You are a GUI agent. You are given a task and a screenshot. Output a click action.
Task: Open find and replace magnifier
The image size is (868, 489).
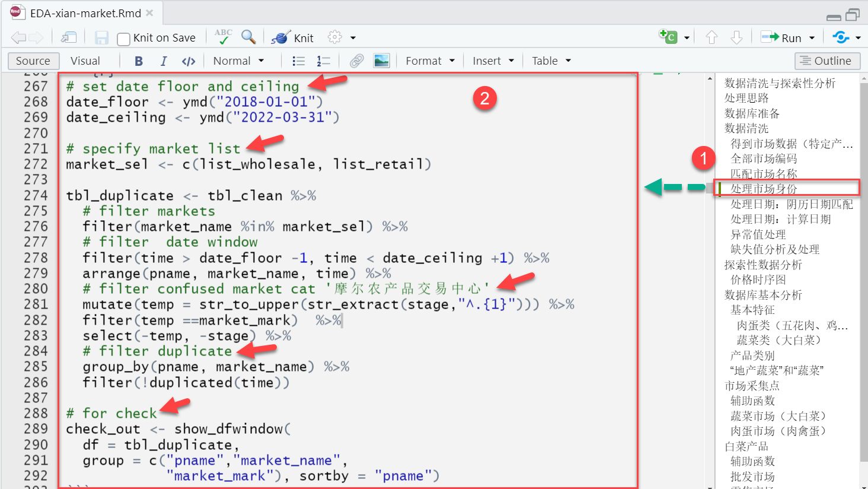248,37
